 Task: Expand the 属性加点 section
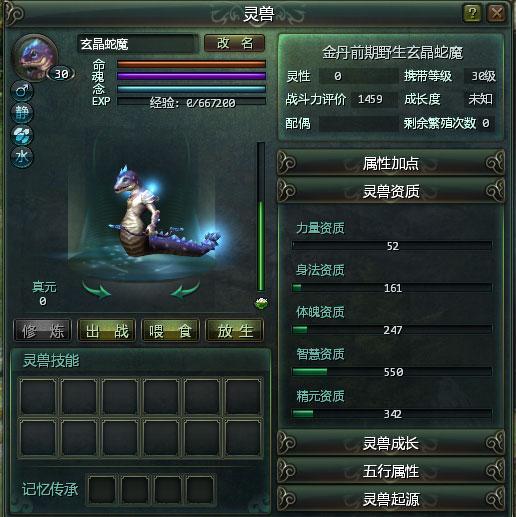click(x=391, y=163)
